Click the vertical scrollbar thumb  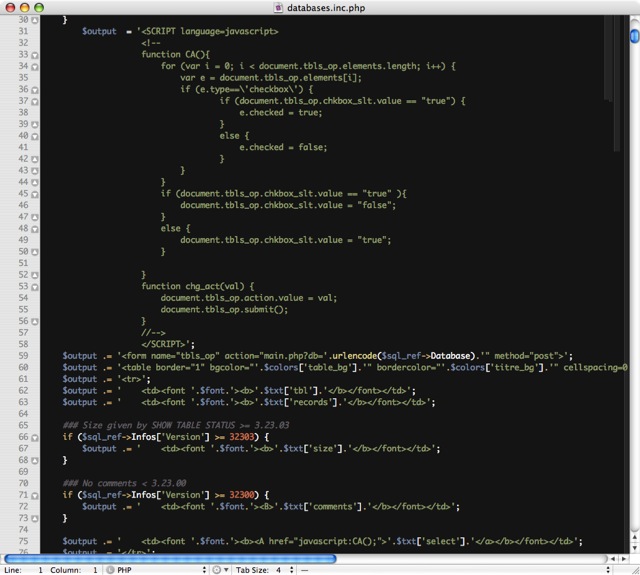635,36
